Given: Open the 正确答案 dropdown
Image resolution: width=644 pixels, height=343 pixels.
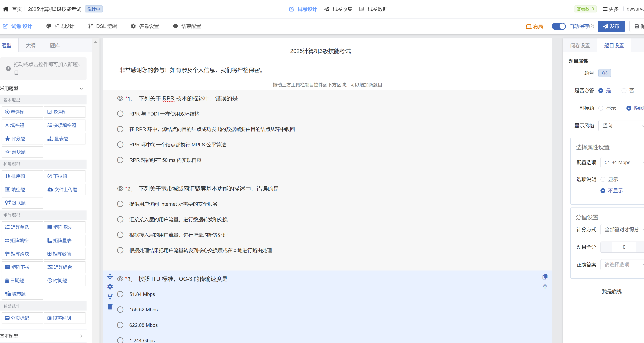Looking at the screenshot, I should click(623, 265).
